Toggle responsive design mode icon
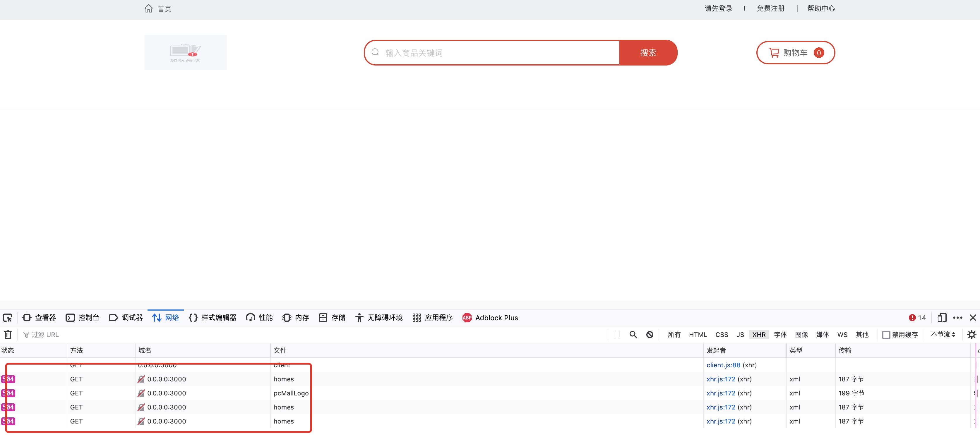 (x=942, y=317)
